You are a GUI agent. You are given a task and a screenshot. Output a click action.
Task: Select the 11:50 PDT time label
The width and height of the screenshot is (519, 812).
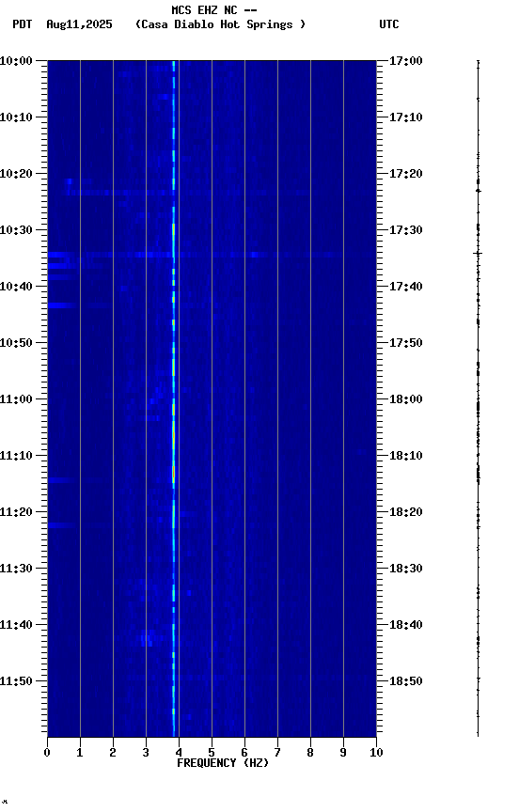(16, 681)
